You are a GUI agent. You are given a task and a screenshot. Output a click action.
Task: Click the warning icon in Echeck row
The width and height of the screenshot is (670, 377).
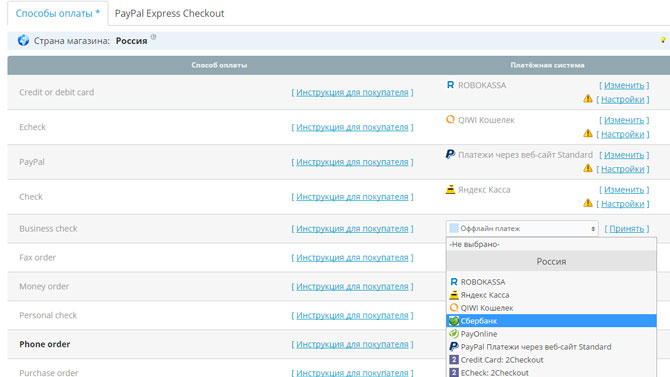(x=588, y=133)
